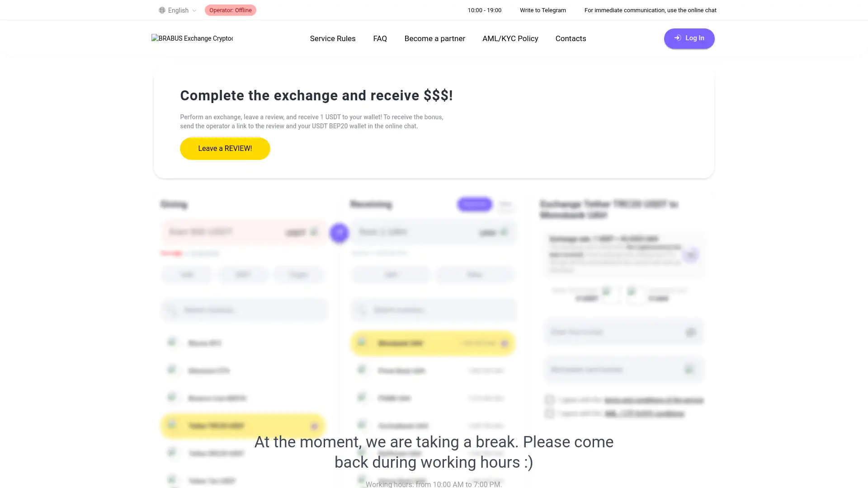Image resolution: width=868 pixels, height=488 pixels.
Task: Click the Monobank UAH row icon
Action: pos(362,342)
